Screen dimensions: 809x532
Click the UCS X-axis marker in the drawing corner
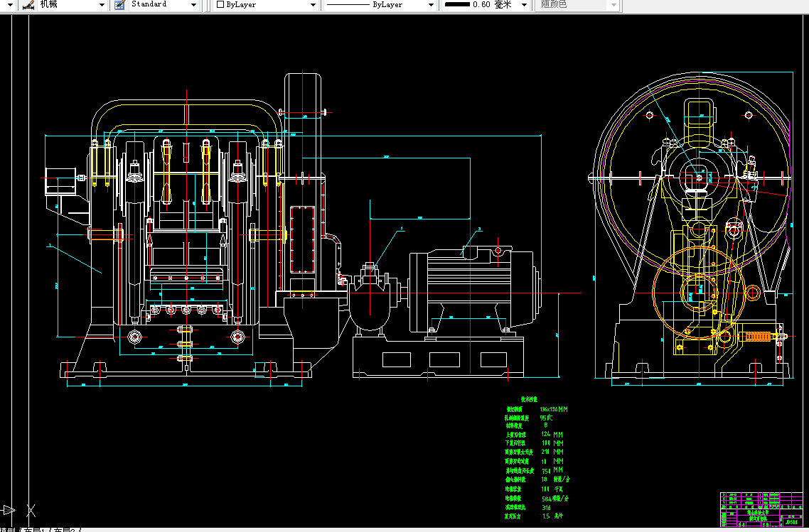(31, 511)
